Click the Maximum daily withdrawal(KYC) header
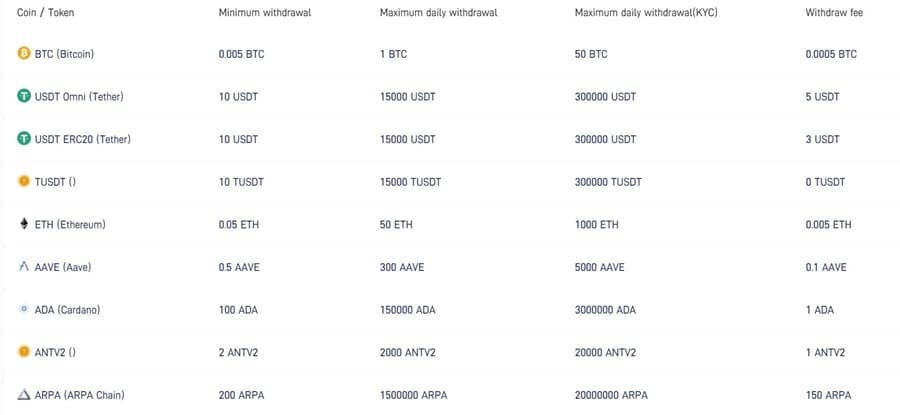 coord(645,13)
